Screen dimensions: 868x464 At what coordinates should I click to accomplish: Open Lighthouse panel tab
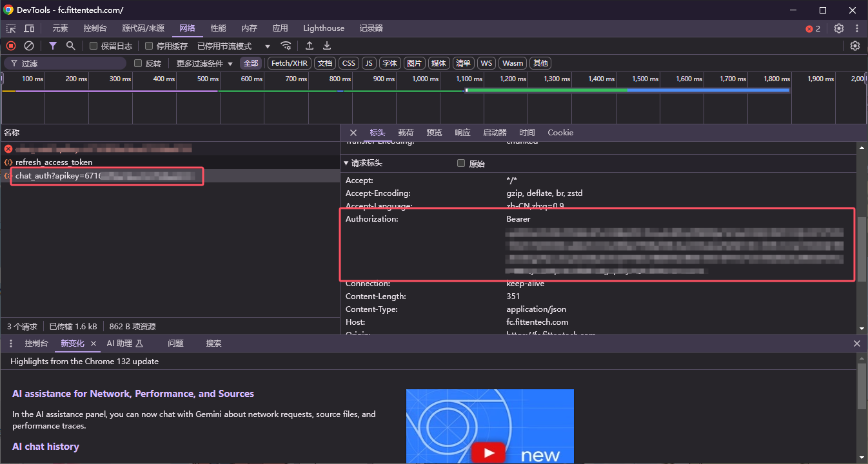pos(324,28)
